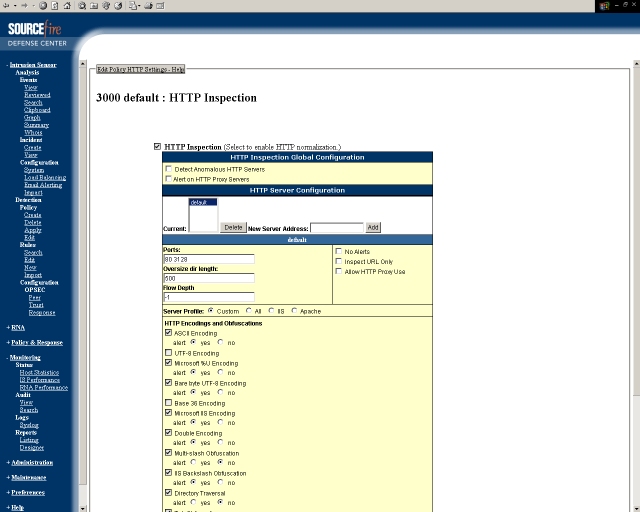Choose the All server profile radio

249,311
